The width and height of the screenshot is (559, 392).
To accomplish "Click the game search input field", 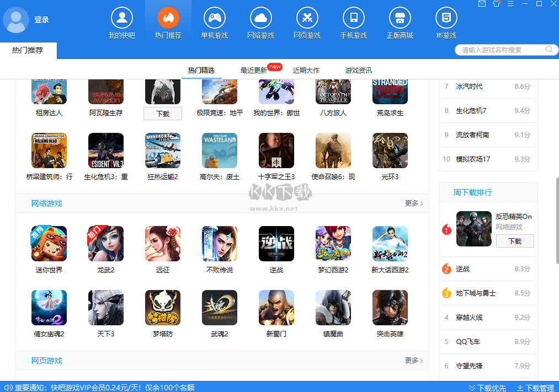I will pos(499,50).
